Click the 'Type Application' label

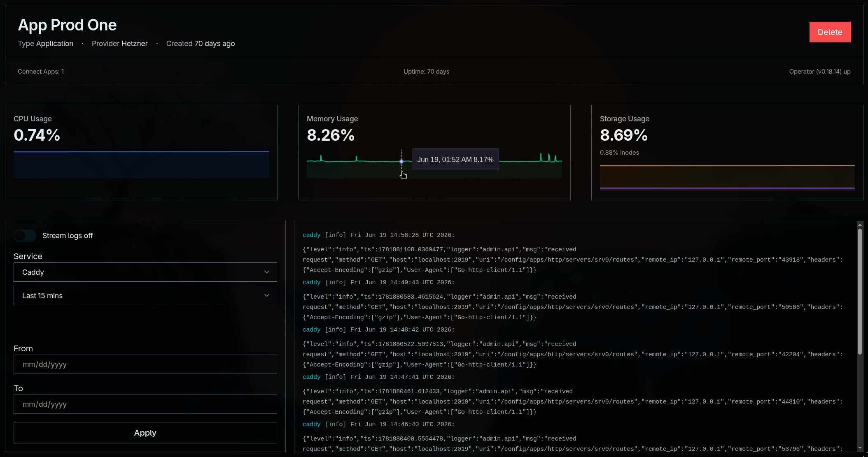point(45,44)
